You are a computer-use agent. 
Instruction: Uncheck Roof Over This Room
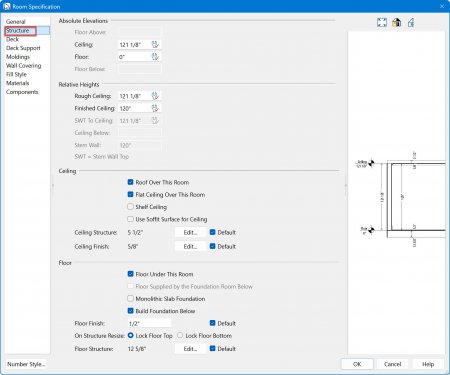point(131,182)
